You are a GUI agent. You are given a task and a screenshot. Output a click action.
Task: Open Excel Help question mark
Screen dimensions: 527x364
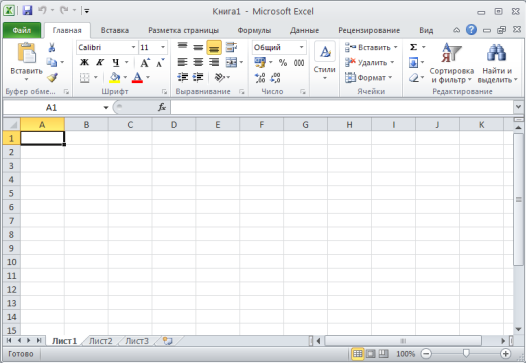click(x=471, y=30)
